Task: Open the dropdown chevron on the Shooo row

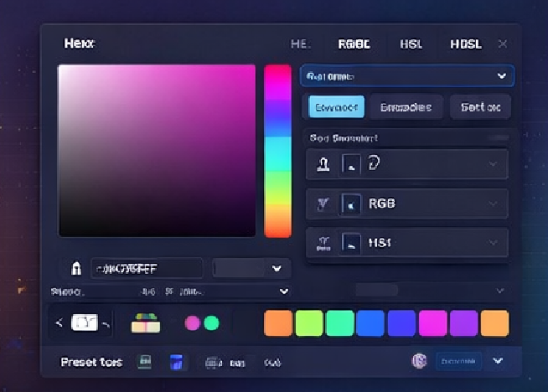Action: [284, 291]
